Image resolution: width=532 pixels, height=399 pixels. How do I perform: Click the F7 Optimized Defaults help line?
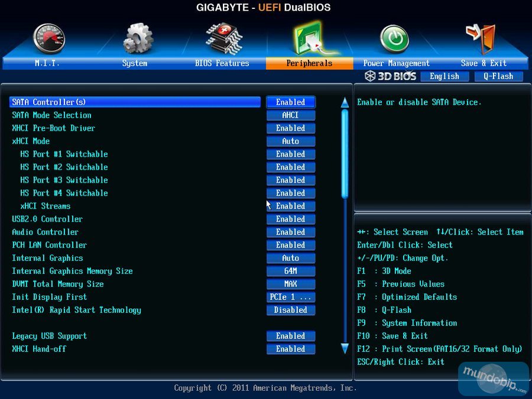407,297
